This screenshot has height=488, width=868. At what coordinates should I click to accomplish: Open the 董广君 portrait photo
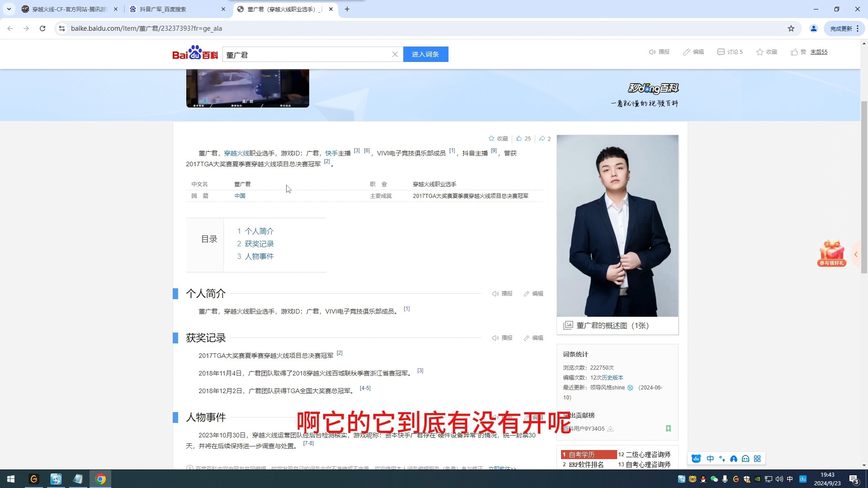tap(618, 225)
